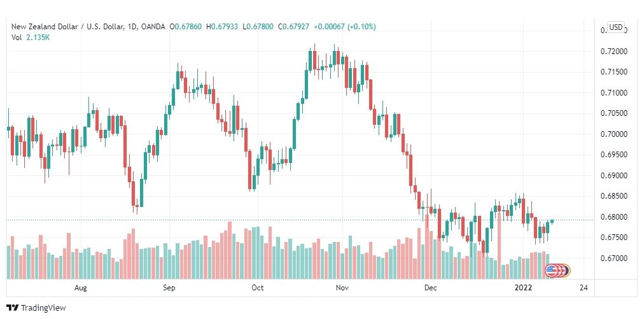Click the daily change value +0.00067 (+0.10%)

344,27
